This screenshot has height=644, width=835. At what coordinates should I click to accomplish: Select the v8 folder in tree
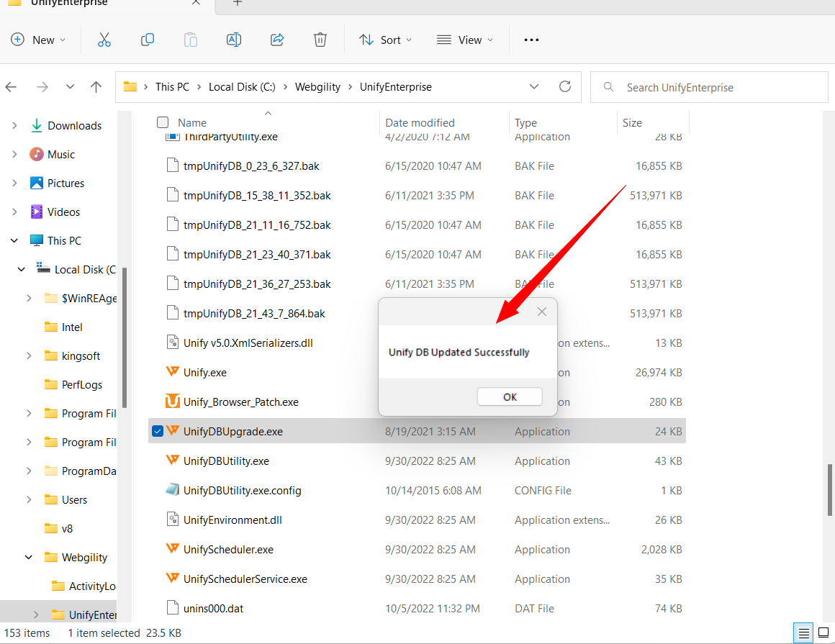click(x=66, y=528)
